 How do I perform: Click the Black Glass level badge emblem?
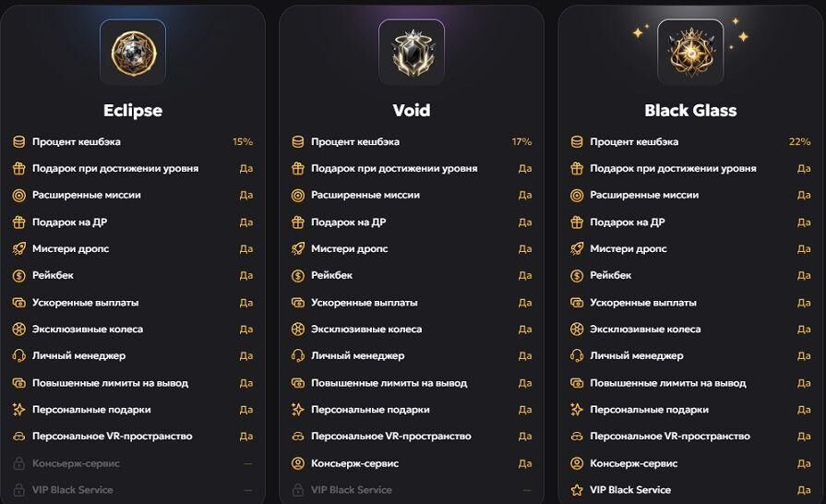(x=690, y=52)
